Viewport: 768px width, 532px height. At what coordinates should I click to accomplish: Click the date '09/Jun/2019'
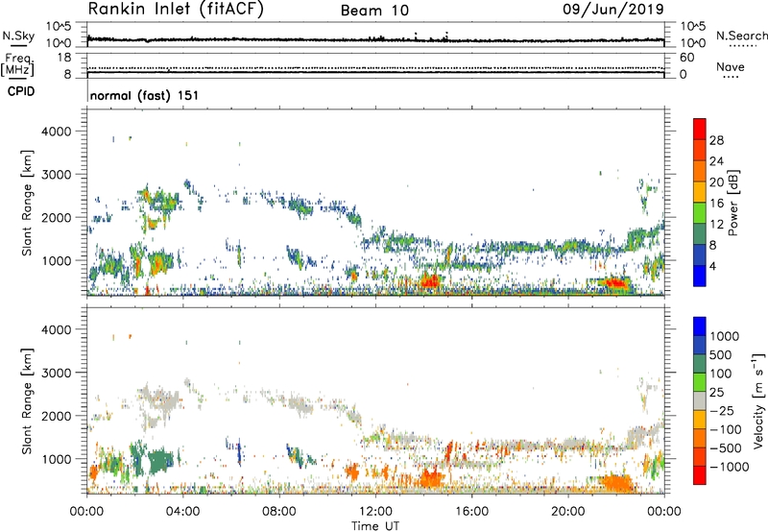613,9
